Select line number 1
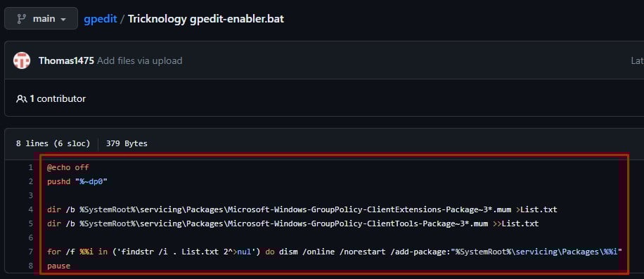 click(30, 167)
